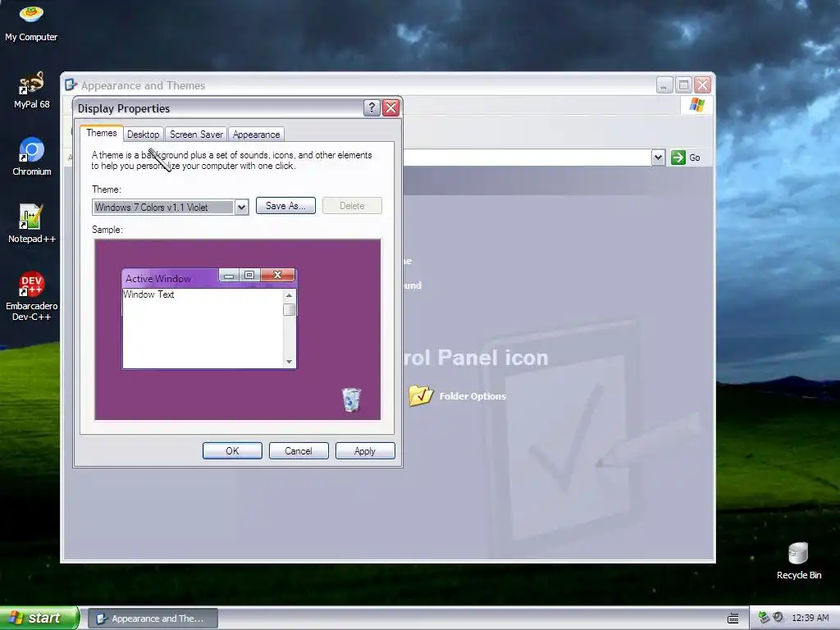
Task: Open the Folder Options link
Action: pos(472,396)
